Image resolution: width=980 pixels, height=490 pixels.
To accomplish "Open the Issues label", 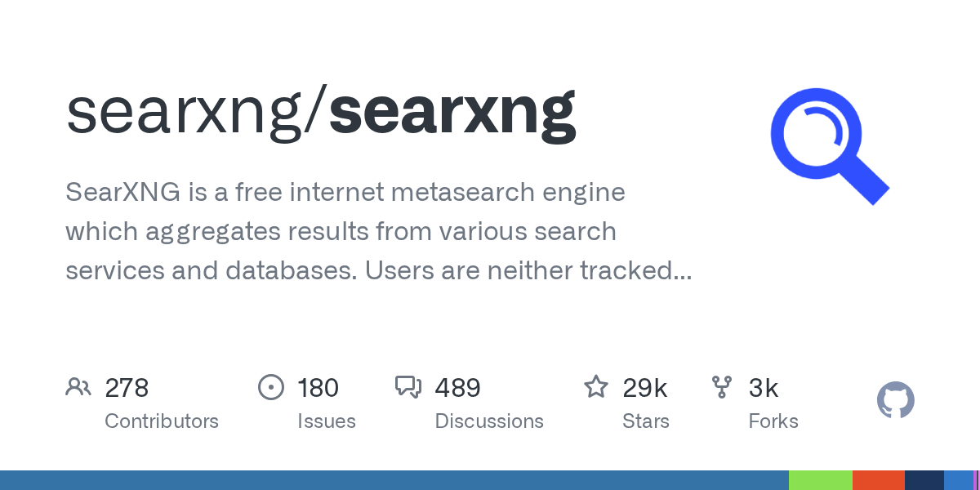I will pos(327,421).
